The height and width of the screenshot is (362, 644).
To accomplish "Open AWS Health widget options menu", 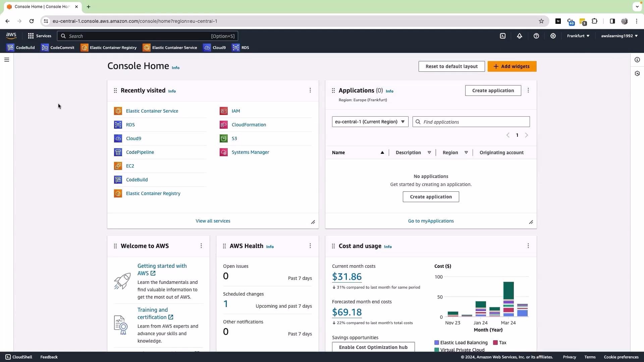I will click(310, 246).
